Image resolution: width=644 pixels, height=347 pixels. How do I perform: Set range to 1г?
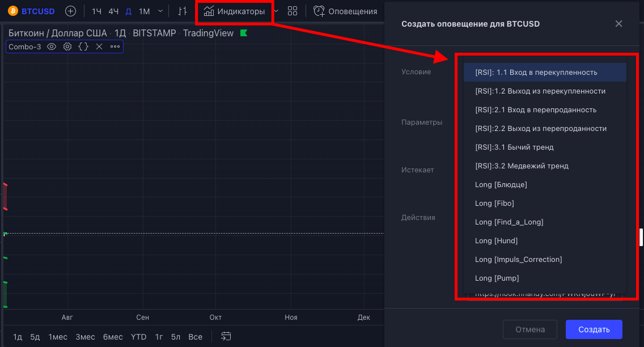159,337
